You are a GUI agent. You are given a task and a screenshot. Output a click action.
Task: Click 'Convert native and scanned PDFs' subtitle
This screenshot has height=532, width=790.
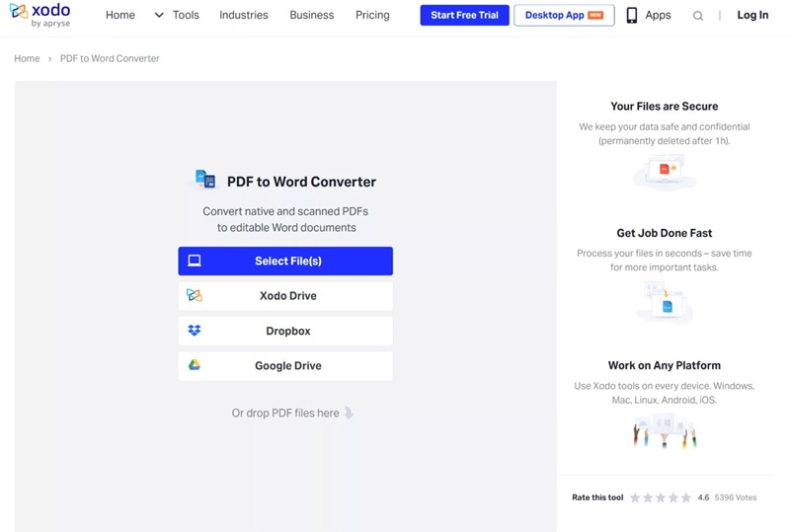(285, 211)
